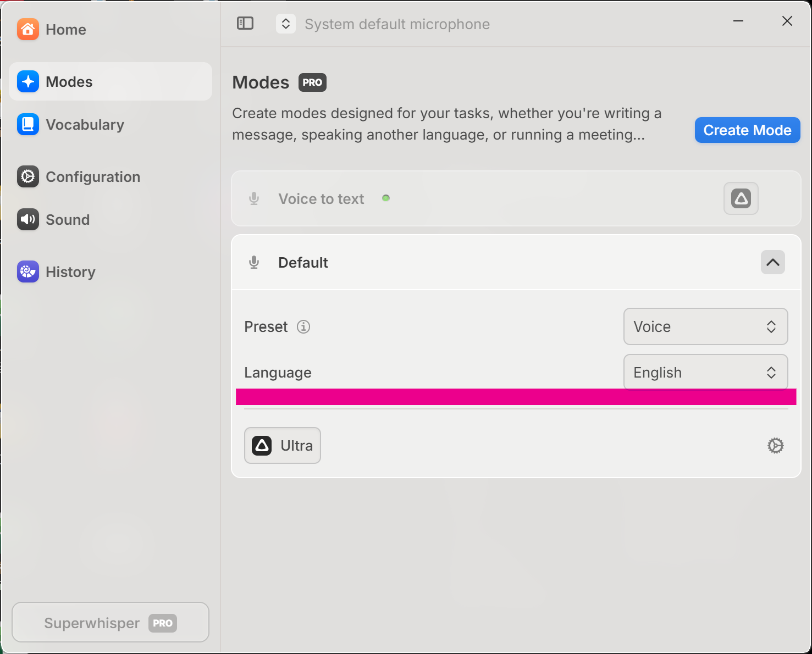Click the Modes sparkle icon
812x654 pixels.
[x=28, y=82]
